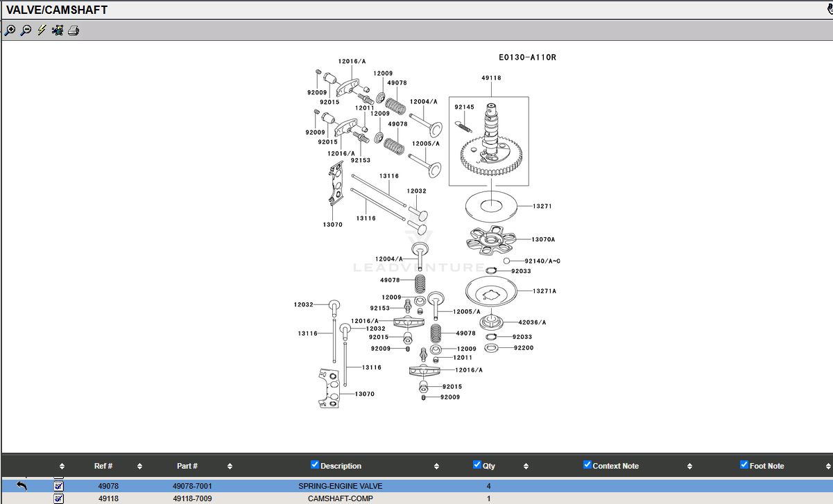833x504 pixels.
Task: Click the lightning bolt toolbar icon
Action: point(42,31)
